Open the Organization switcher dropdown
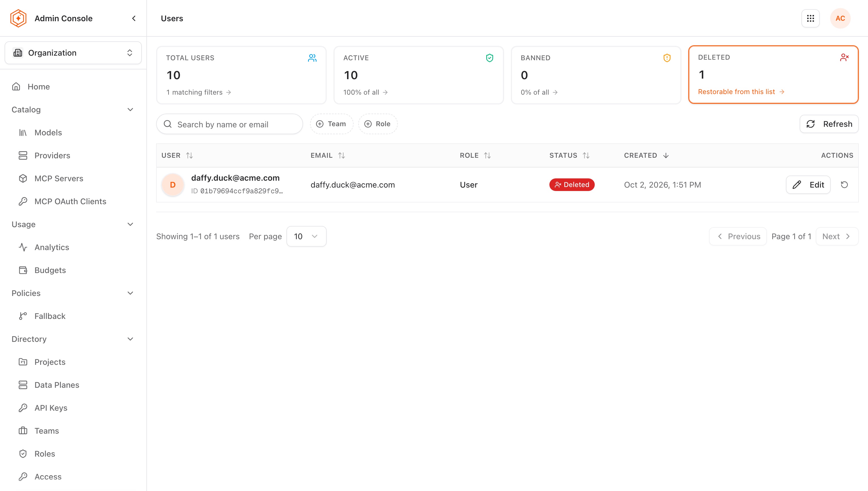868x491 pixels. (x=73, y=52)
